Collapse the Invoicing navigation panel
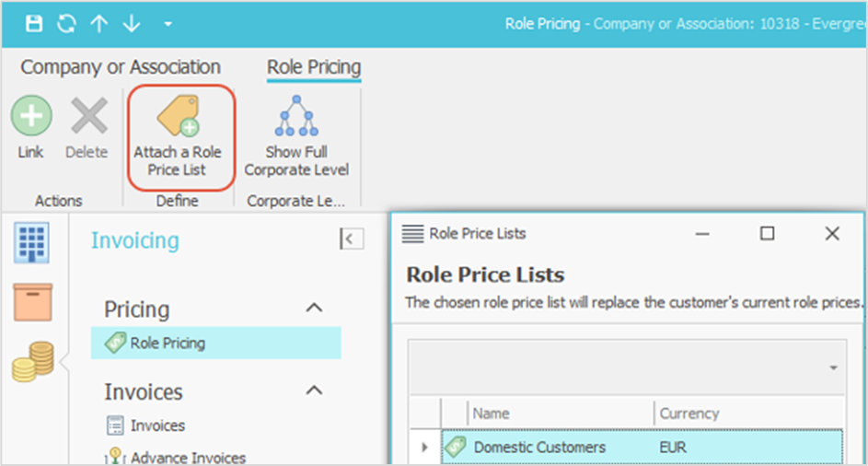This screenshot has height=466, width=868. point(352,239)
